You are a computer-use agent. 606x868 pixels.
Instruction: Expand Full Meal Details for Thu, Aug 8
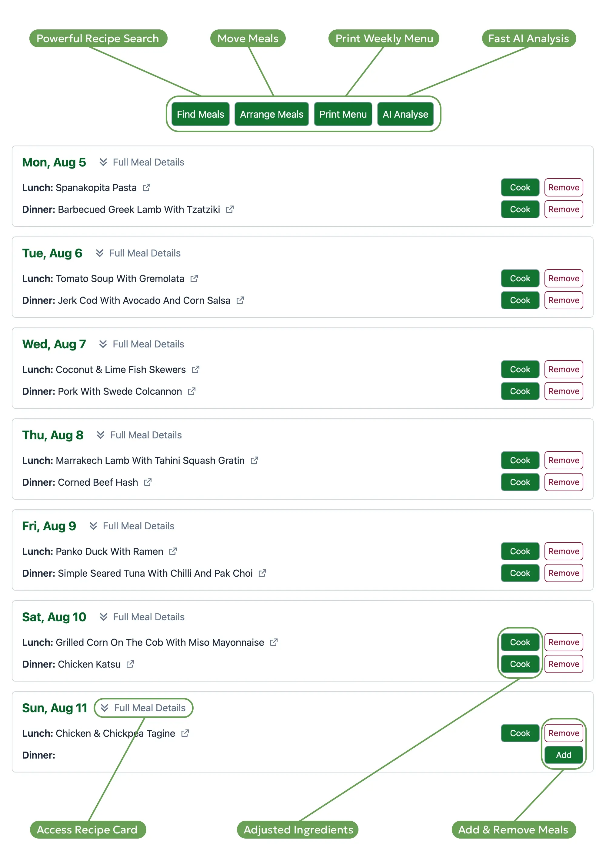tap(139, 435)
